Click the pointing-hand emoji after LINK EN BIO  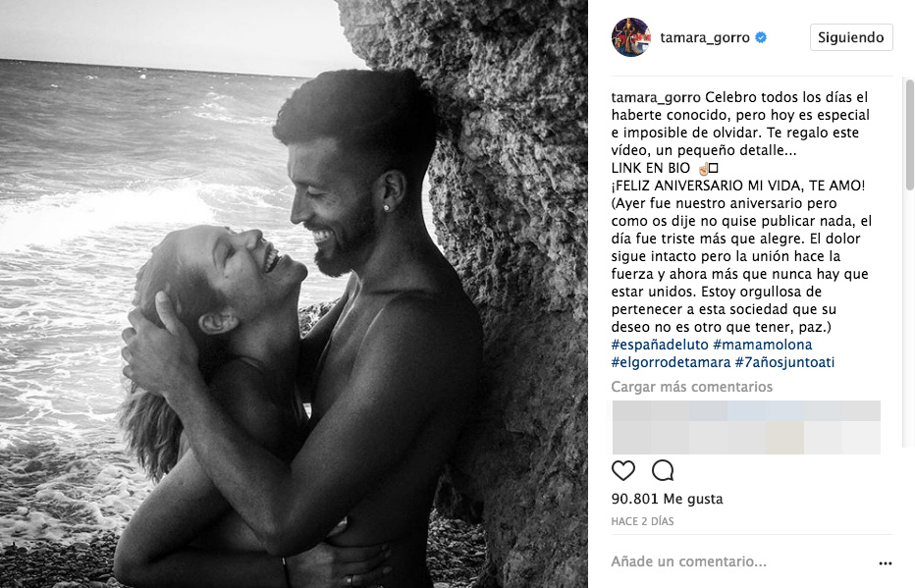[703, 169]
